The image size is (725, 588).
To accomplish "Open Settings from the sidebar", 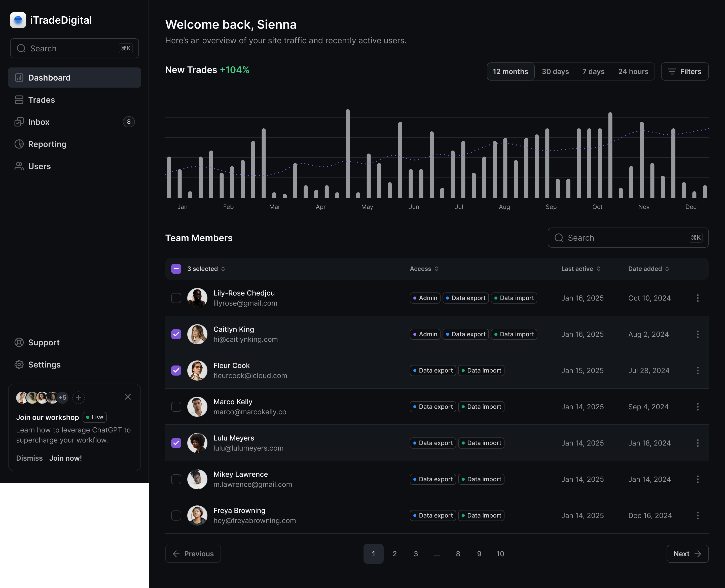I will [44, 364].
